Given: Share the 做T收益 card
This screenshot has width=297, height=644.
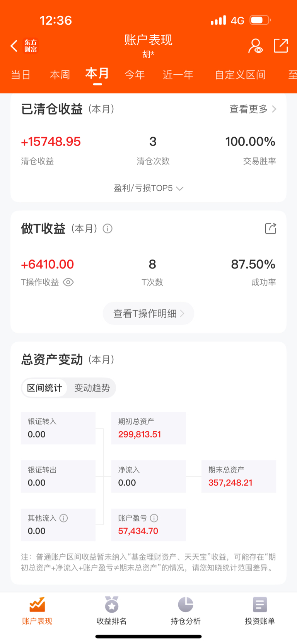Looking at the screenshot, I should point(270,229).
